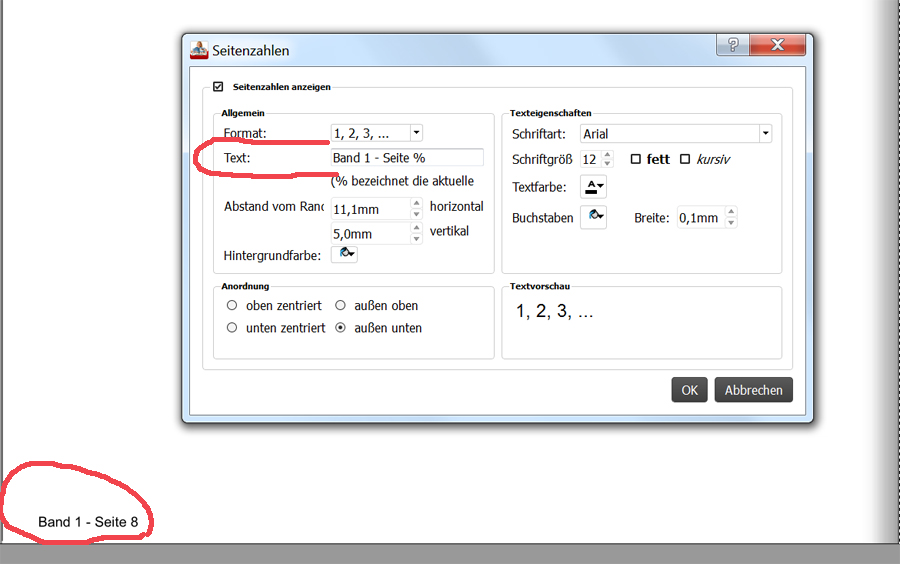Select außen oben radio button
The image size is (900, 564).
340,305
